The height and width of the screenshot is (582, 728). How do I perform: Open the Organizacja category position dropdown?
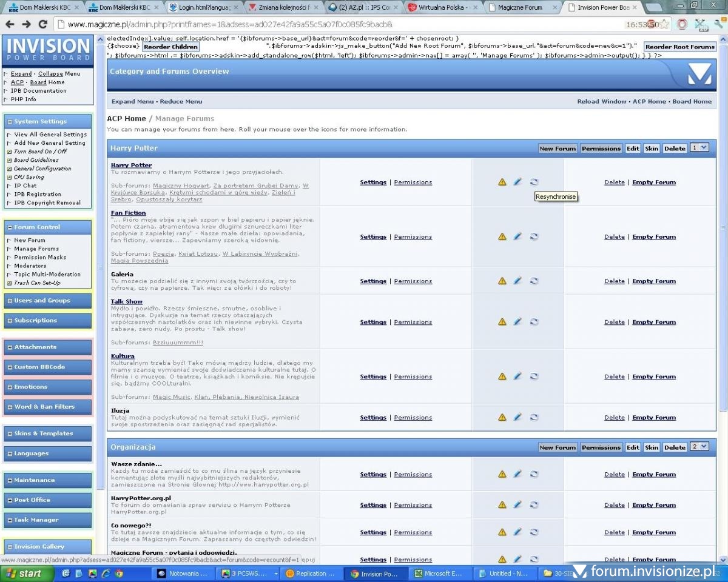click(699, 447)
